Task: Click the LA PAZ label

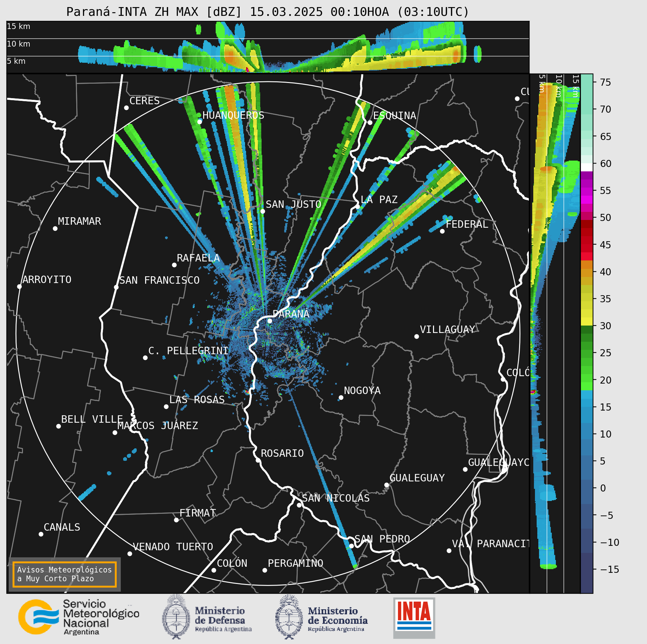Action: 379,199
